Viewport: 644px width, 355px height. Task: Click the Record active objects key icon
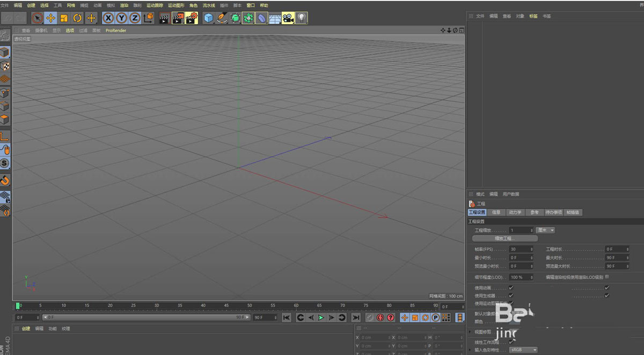[370, 318]
